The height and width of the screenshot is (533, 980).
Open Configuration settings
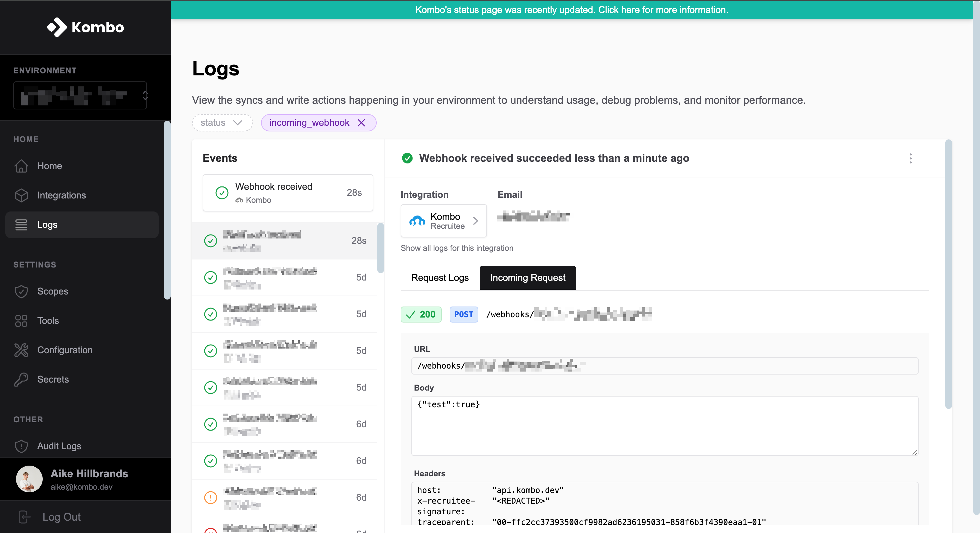pos(82,350)
